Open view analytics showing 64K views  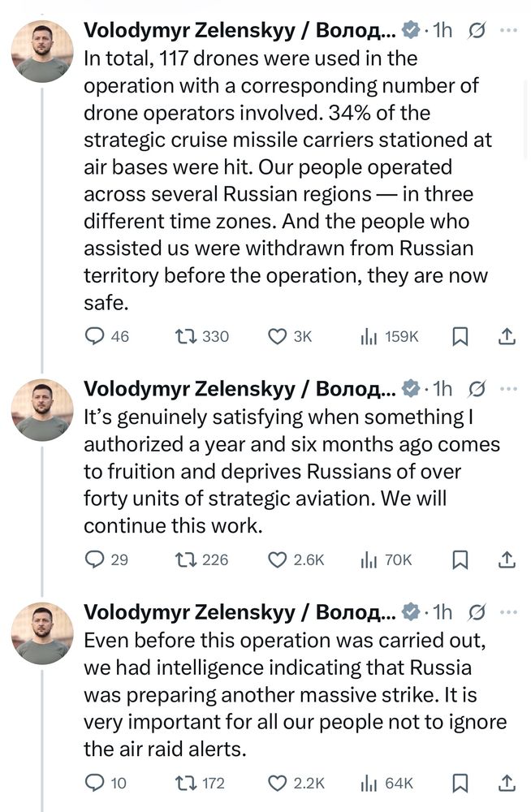click(369, 783)
